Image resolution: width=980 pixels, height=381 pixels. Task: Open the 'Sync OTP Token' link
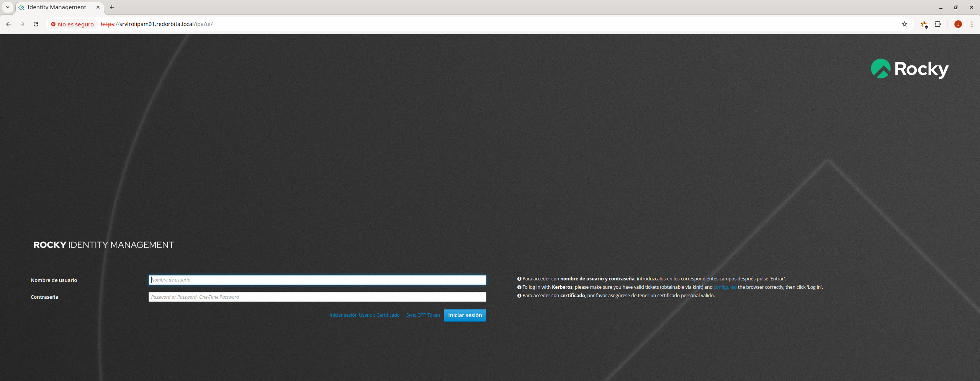click(x=422, y=315)
